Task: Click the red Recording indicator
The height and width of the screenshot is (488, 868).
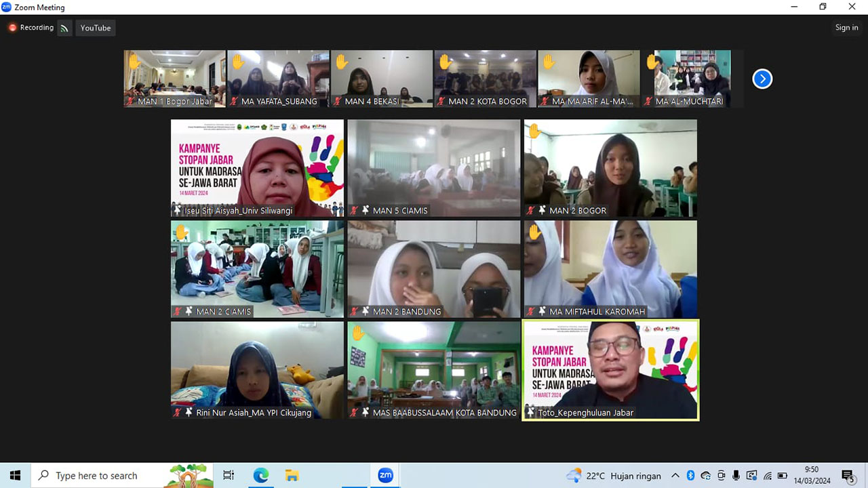Action: click(31, 28)
